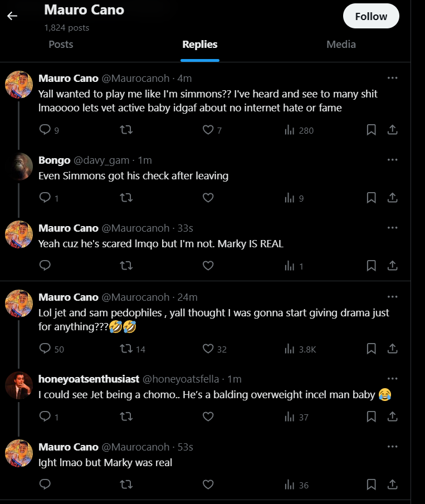Screen dimensions: 425x504
Task: Bookmark the 'jet and sam' post
Action: pyautogui.click(x=371, y=349)
